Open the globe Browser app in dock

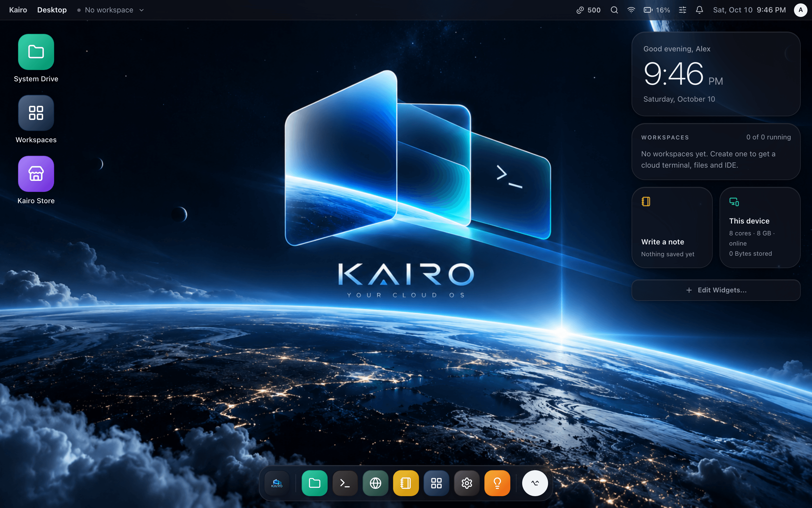[x=376, y=483]
